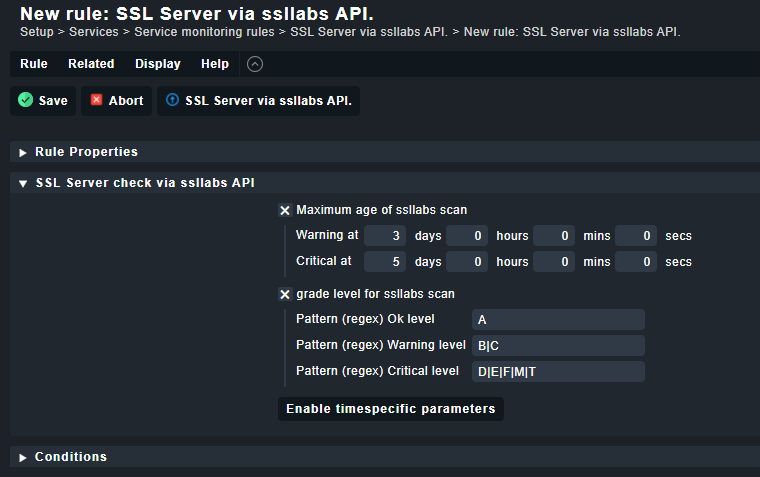Click the blue up-arrow icon beside SSL Server
Screen dimensions: 760x477
tap(172, 100)
